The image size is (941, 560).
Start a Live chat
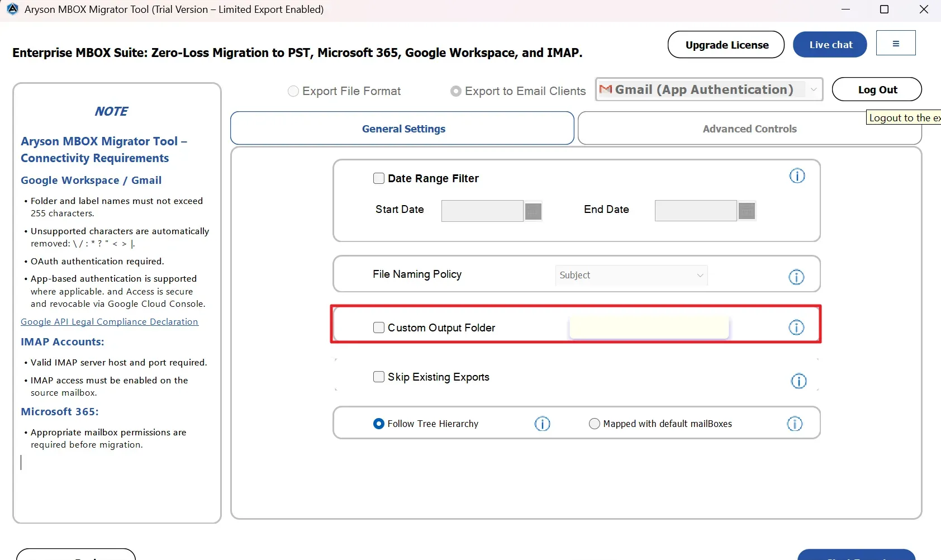[830, 45]
